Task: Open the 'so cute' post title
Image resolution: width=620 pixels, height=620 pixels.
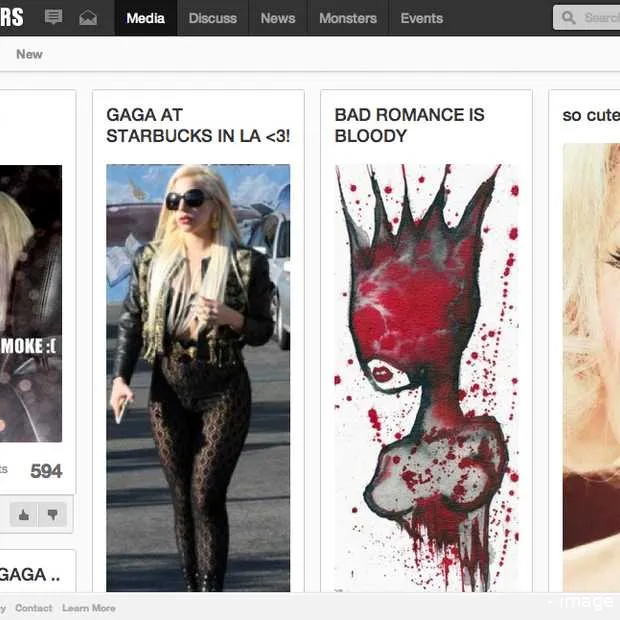Action: point(591,115)
